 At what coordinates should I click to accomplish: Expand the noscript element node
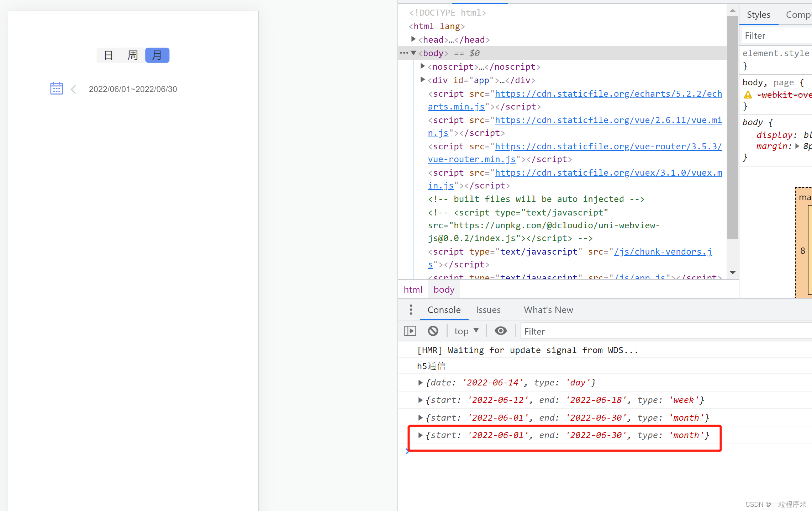click(422, 66)
